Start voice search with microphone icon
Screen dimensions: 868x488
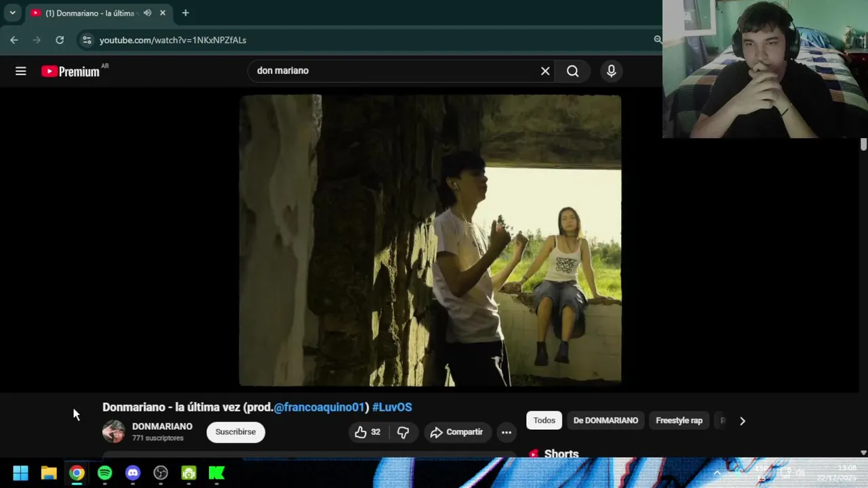tap(611, 71)
